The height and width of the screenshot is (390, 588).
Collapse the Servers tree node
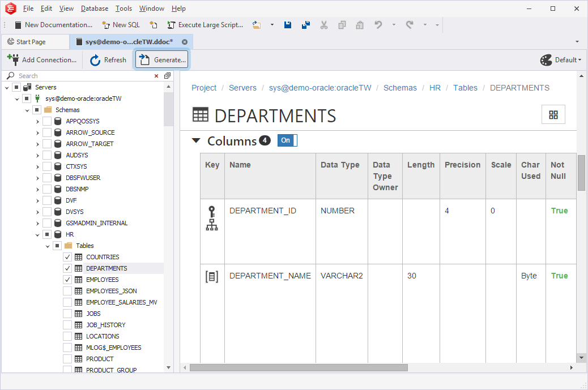coord(7,88)
